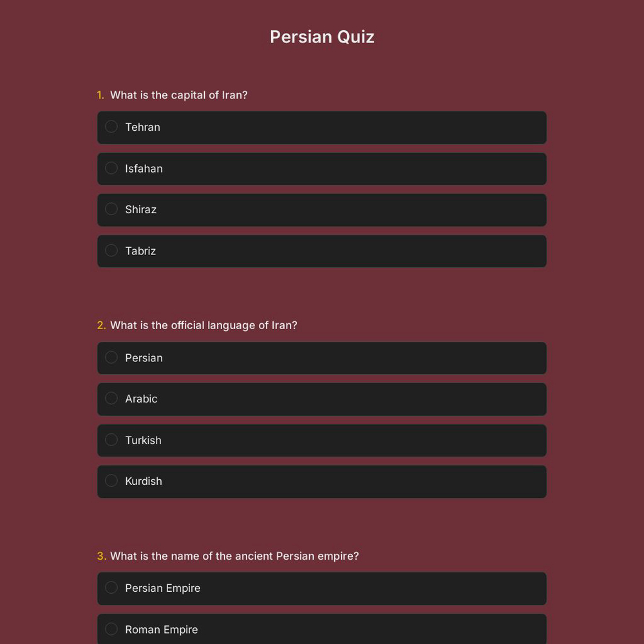The width and height of the screenshot is (644, 644).
Task: Select the Tehran radio button
Action: tap(111, 126)
